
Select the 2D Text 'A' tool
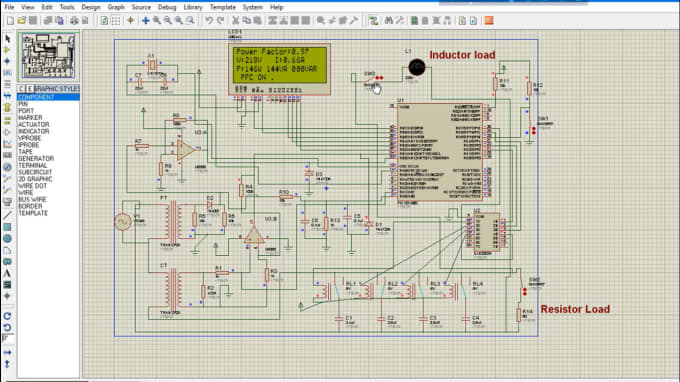[7, 273]
